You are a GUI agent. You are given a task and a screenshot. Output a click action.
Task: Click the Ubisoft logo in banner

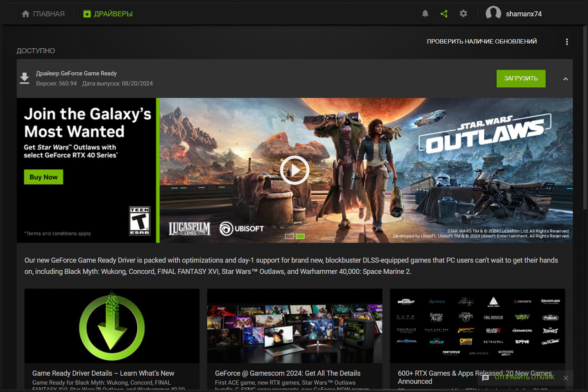click(x=242, y=228)
